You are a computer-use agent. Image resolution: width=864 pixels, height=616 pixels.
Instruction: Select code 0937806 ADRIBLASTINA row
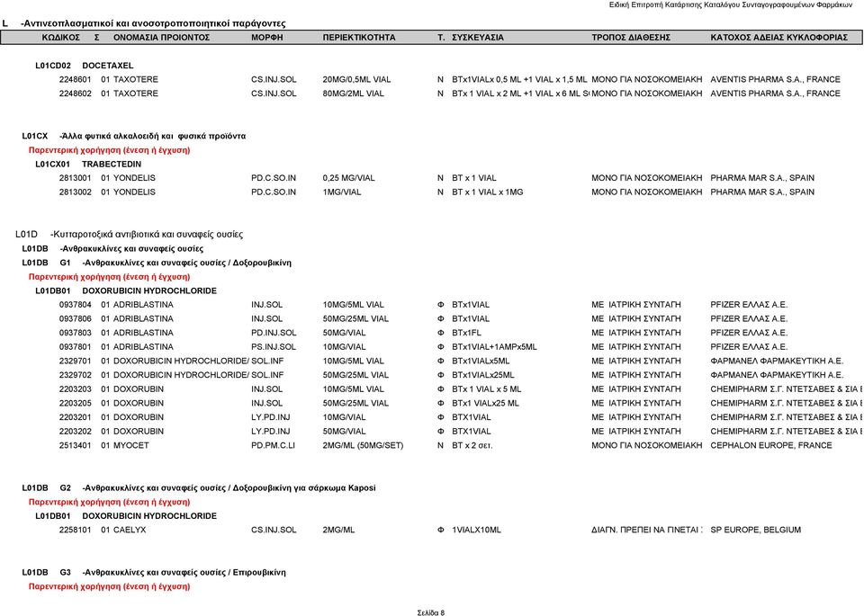[76, 318]
